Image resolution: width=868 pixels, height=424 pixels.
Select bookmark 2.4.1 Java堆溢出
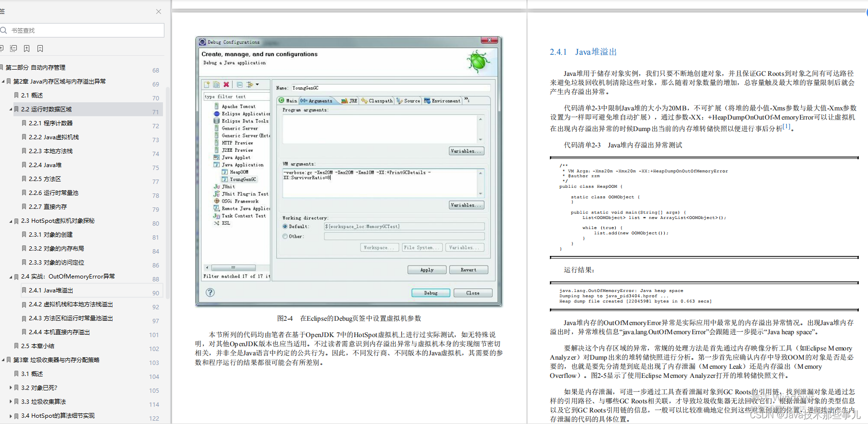click(x=50, y=291)
